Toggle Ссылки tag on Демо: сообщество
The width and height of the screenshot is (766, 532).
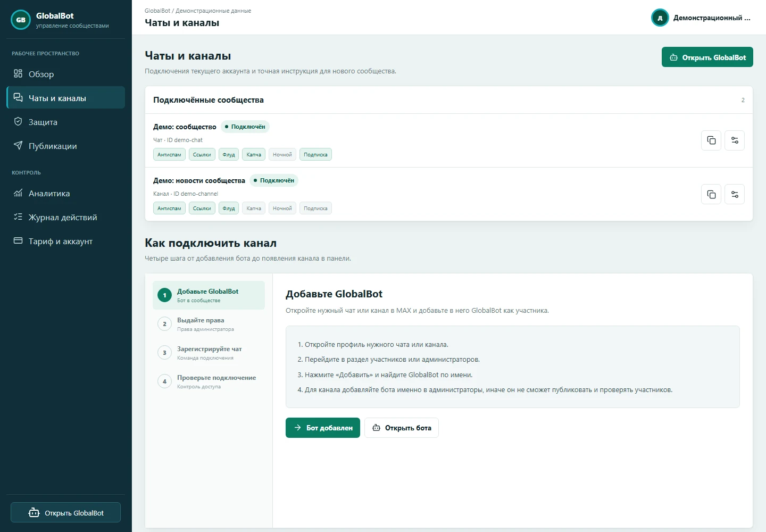pyautogui.click(x=202, y=155)
